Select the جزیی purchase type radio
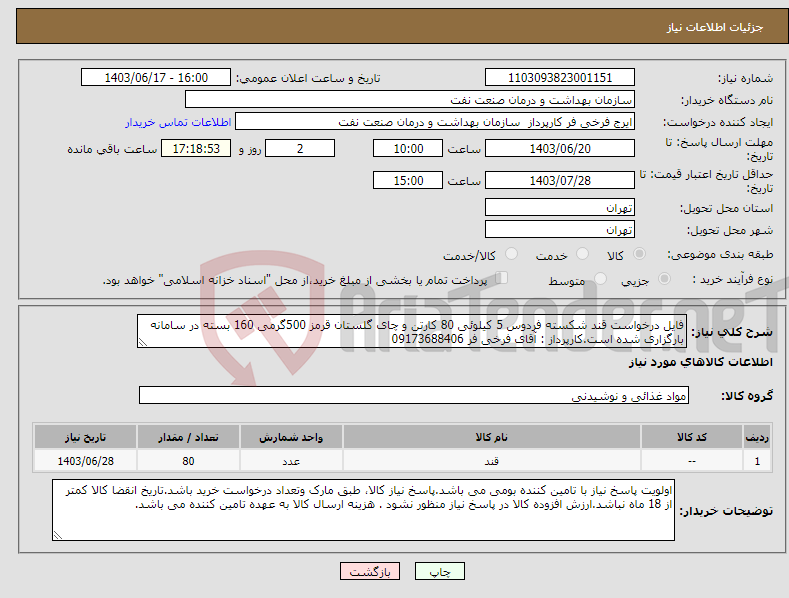Screen dimensions: 789x598 coord(664,279)
